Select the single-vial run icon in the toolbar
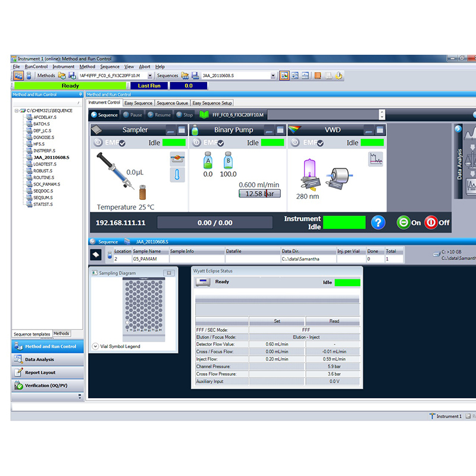476x476 pixels. pos(29,76)
